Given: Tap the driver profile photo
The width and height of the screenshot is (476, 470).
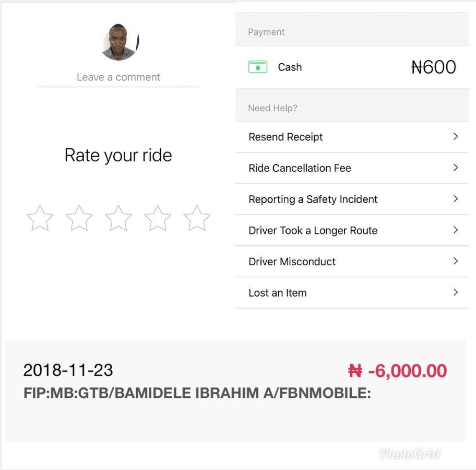Looking at the screenshot, I should pos(120,42).
